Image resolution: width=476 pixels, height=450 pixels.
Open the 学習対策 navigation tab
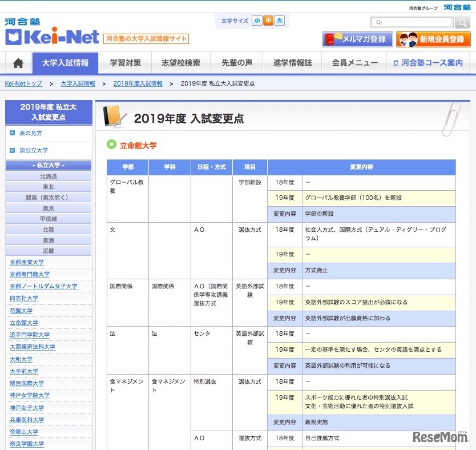(x=125, y=63)
